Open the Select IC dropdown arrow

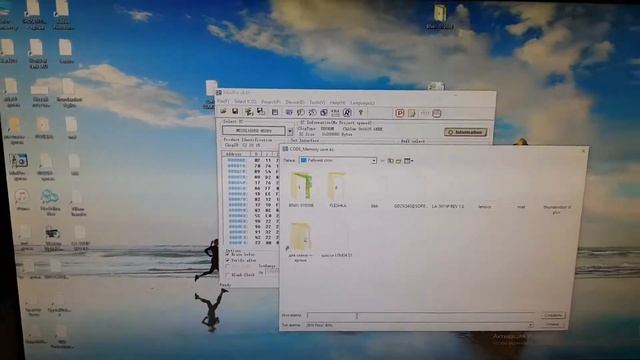290,131
